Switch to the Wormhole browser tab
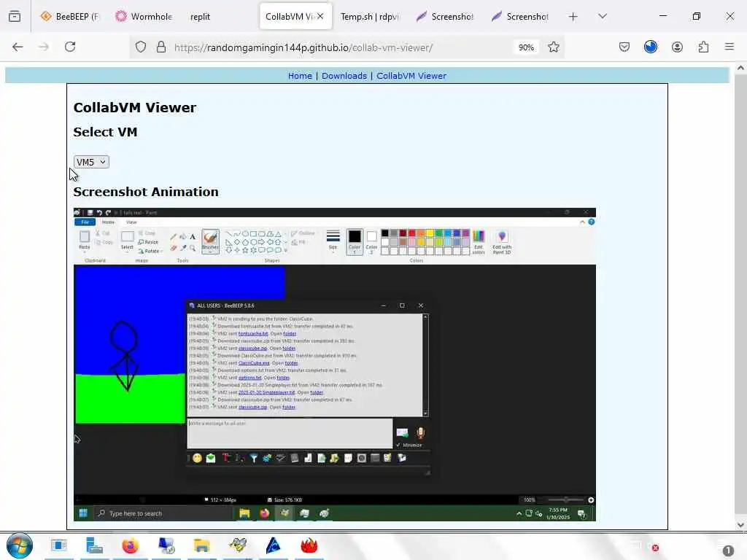This screenshot has height=560, width=747. click(144, 17)
